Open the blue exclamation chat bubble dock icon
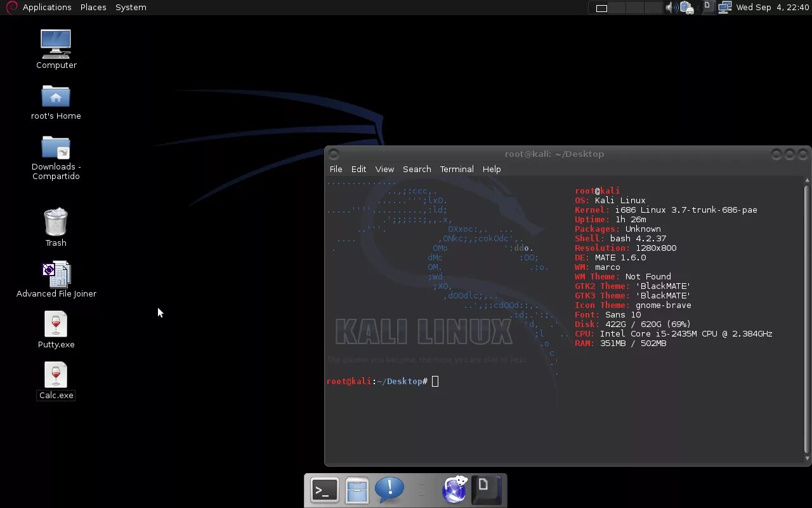The width and height of the screenshot is (812, 508). pos(390,490)
